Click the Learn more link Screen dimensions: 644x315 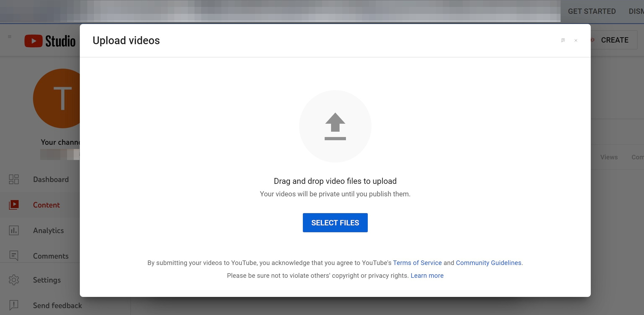(x=427, y=276)
